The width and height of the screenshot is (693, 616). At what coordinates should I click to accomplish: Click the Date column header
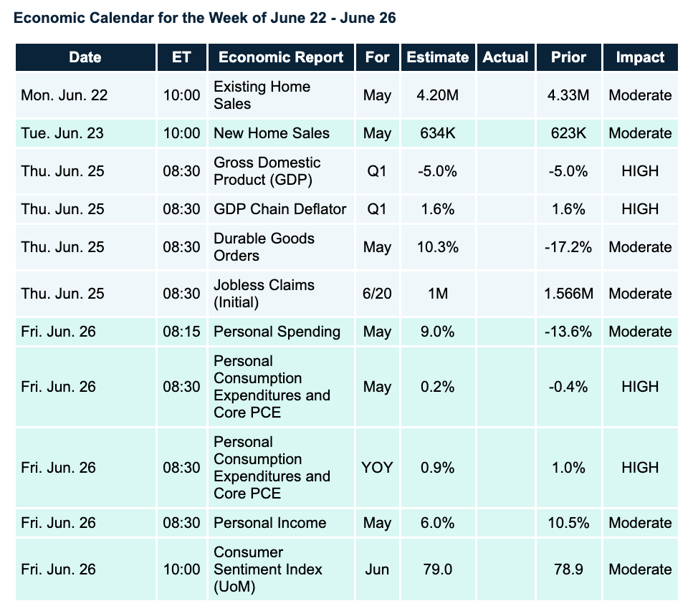[x=85, y=57]
